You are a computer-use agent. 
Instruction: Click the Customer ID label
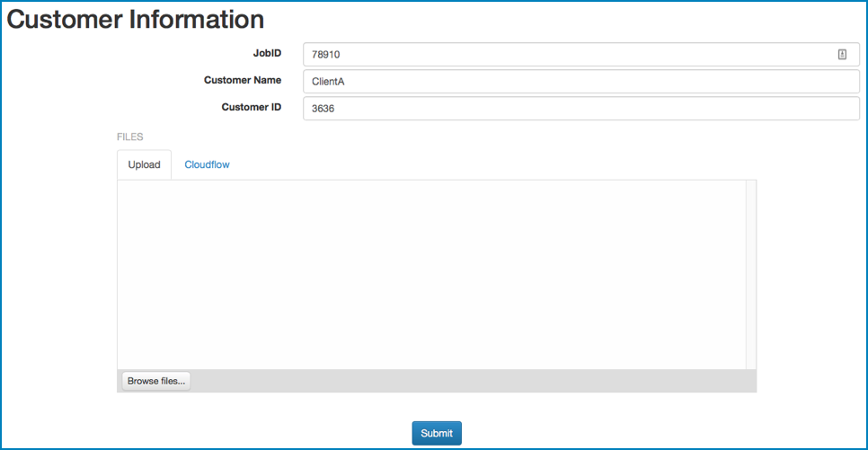252,108
